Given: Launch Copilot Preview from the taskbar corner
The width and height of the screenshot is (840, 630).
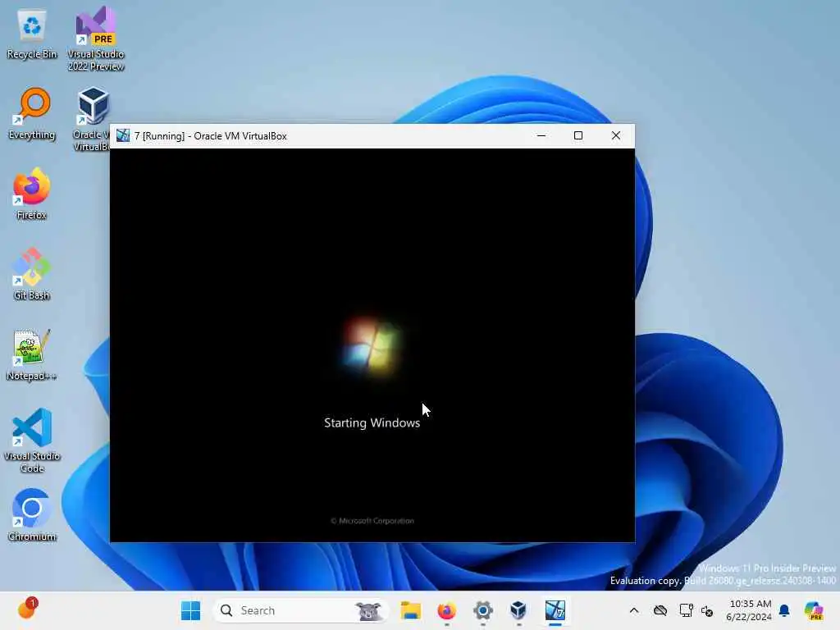Looking at the screenshot, I should [814, 610].
